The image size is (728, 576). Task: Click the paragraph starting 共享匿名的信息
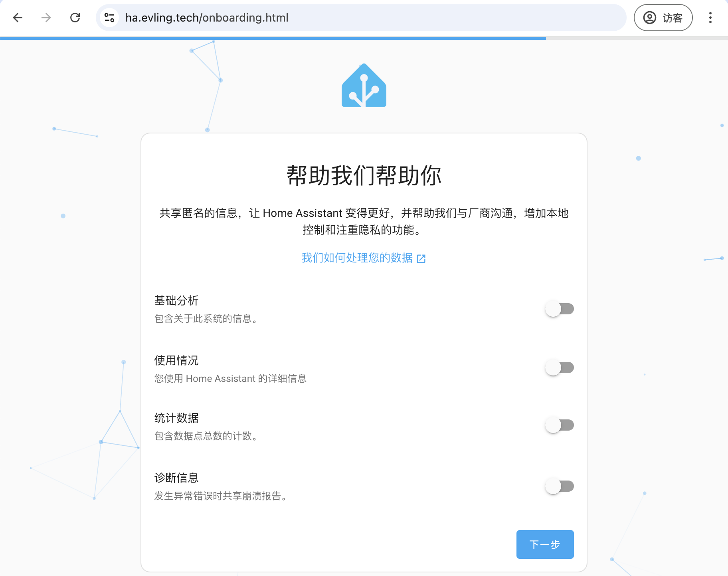pyautogui.click(x=364, y=222)
